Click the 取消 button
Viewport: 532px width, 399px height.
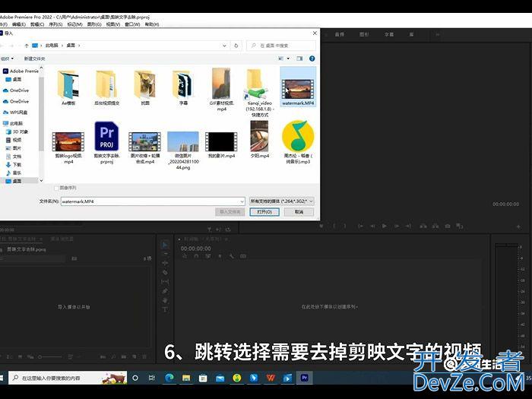click(299, 212)
